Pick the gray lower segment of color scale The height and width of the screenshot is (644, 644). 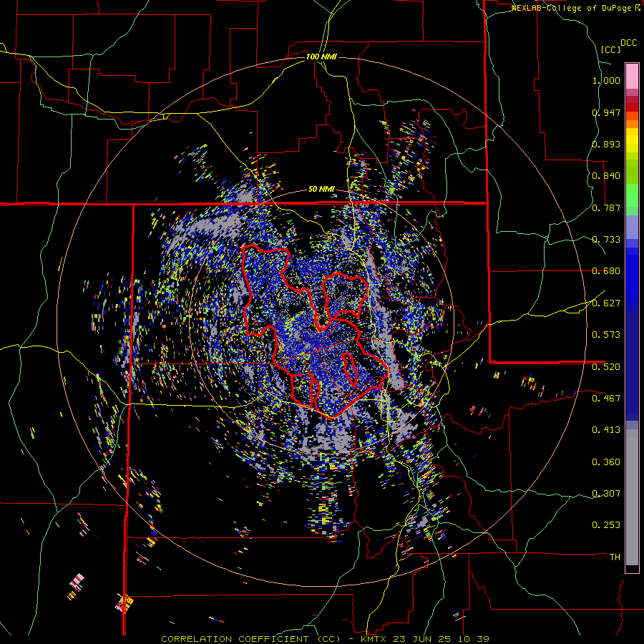point(632,497)
